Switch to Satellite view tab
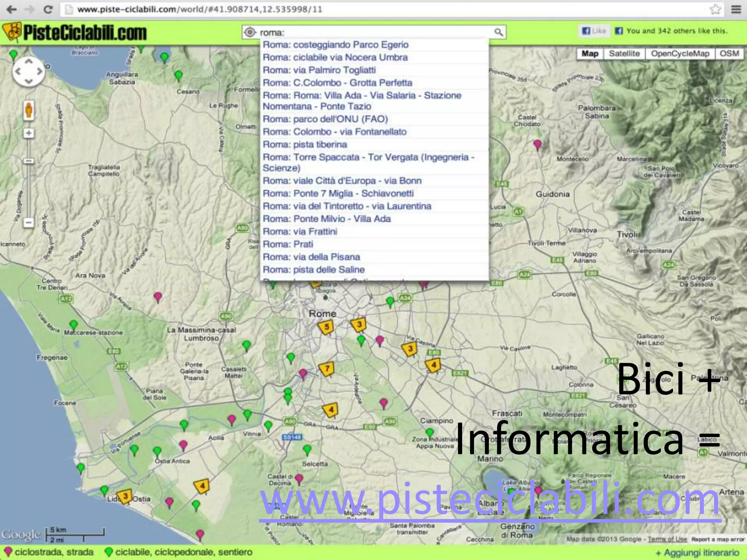747x560 pixels. [624, 54]
